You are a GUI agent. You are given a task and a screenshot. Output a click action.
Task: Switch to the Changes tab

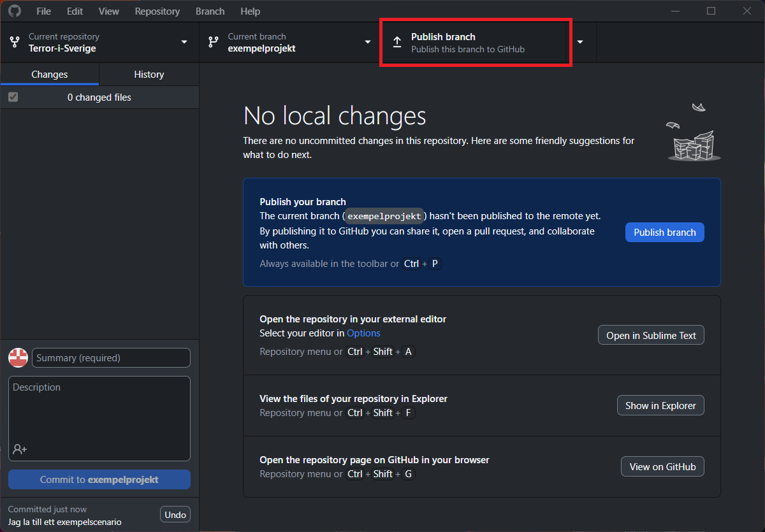[50, 75]
